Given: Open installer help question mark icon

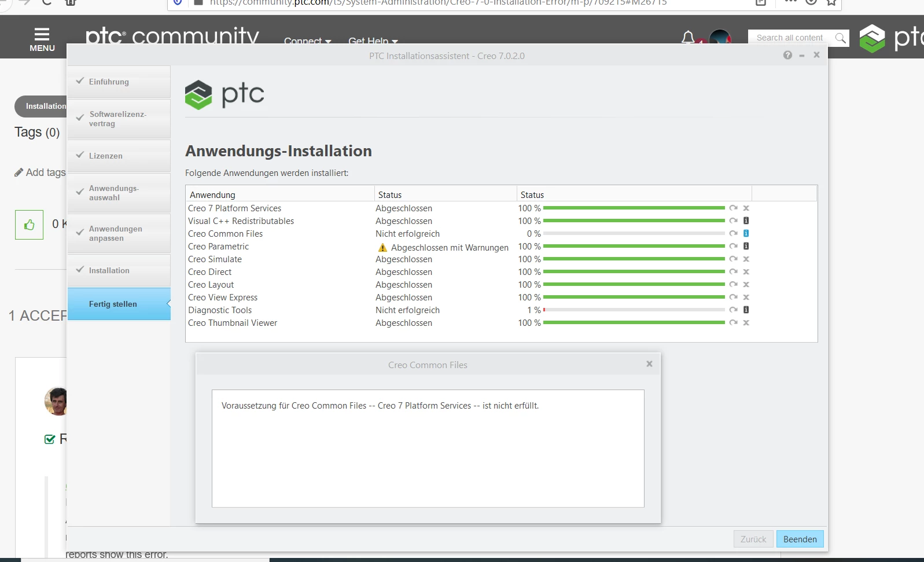Looking at the screenshot, I should pos(787,55).
